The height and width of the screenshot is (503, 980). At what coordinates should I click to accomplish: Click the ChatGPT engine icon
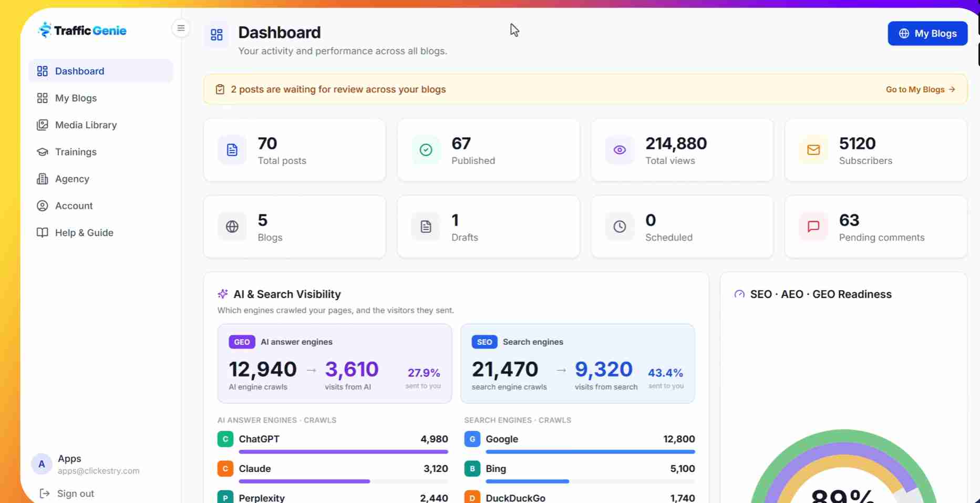tap(225, 439)
